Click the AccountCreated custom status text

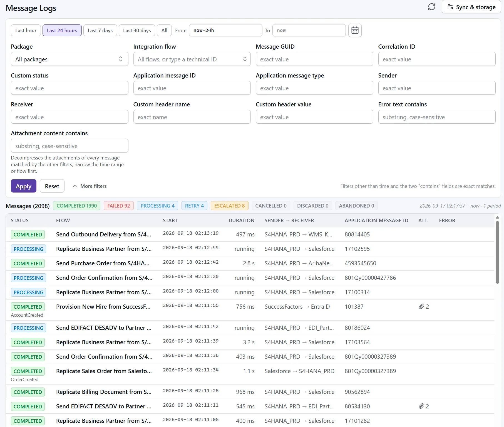(27, 315)
